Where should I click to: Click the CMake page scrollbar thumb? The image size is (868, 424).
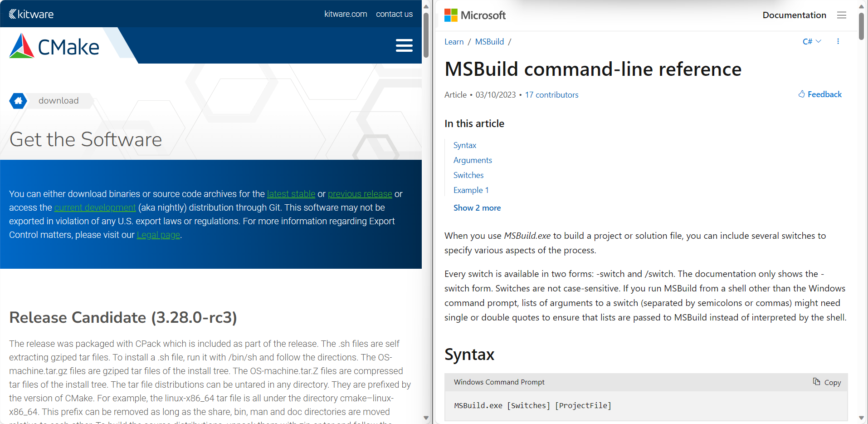426,35
